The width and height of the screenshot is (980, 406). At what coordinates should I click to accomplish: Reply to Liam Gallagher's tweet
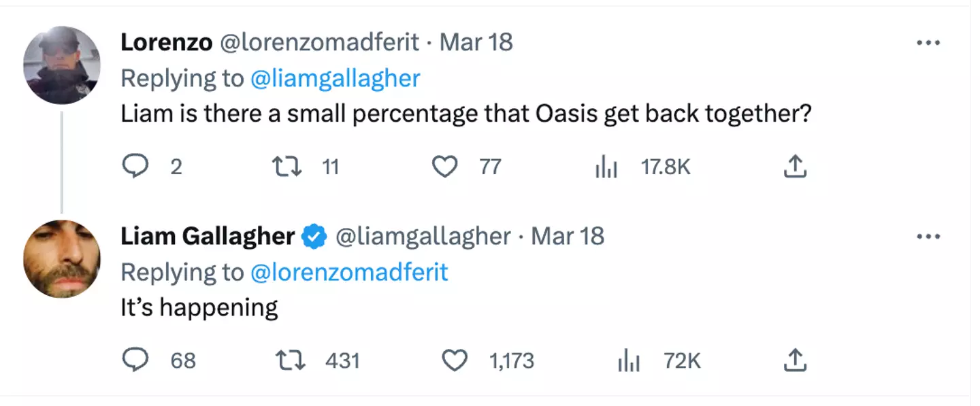(x=135, y=360)
